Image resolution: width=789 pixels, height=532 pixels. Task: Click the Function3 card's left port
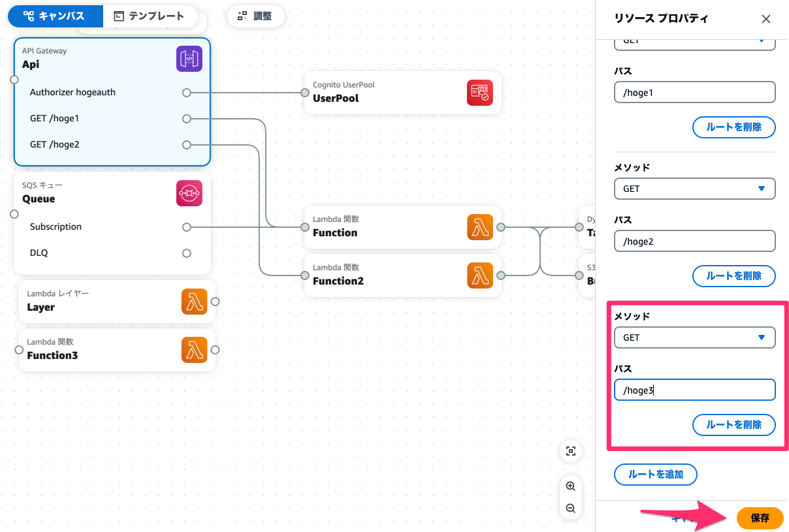pyautogui.click(x=19, y=350)
